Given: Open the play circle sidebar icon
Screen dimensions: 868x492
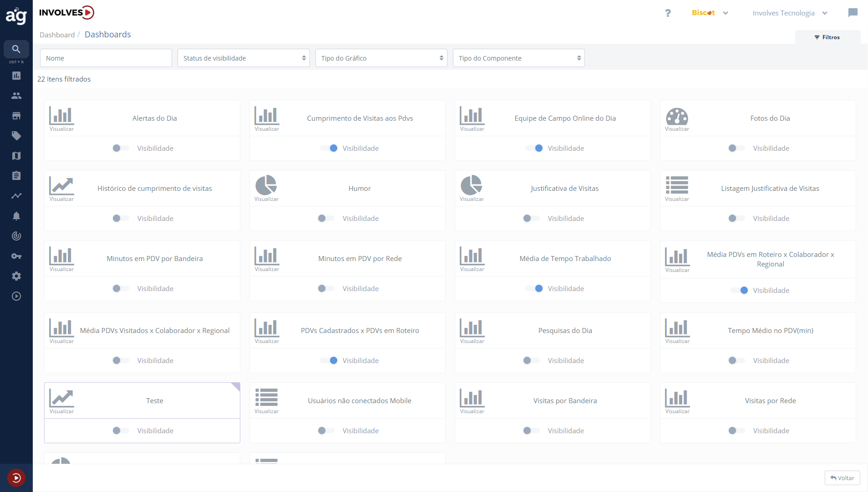Looking at the screenshot, I should [16, 296].
